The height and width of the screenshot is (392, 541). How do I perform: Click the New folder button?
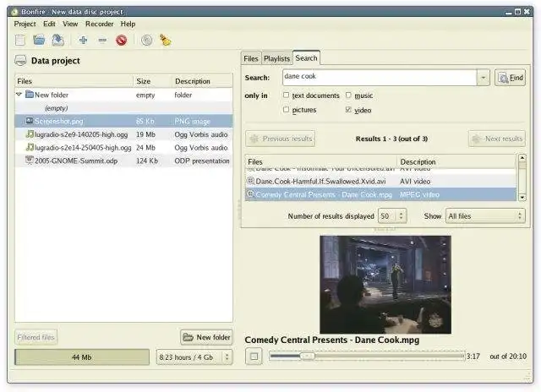206,337
